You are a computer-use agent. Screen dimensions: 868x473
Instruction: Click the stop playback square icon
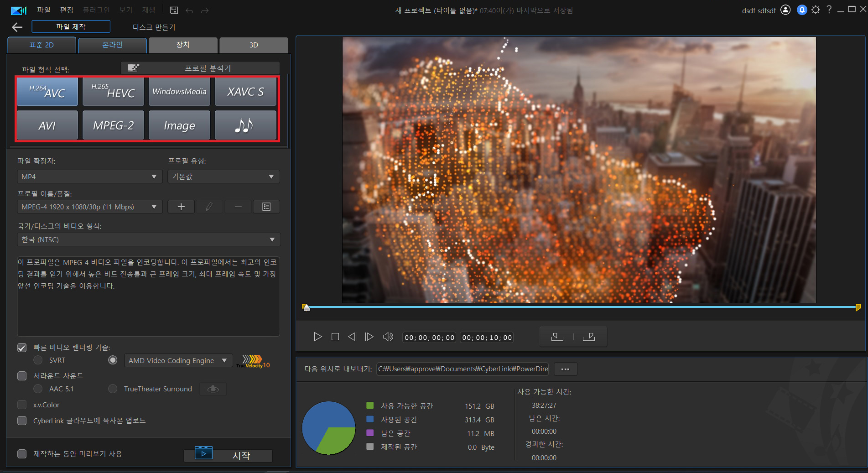(335, 337)
